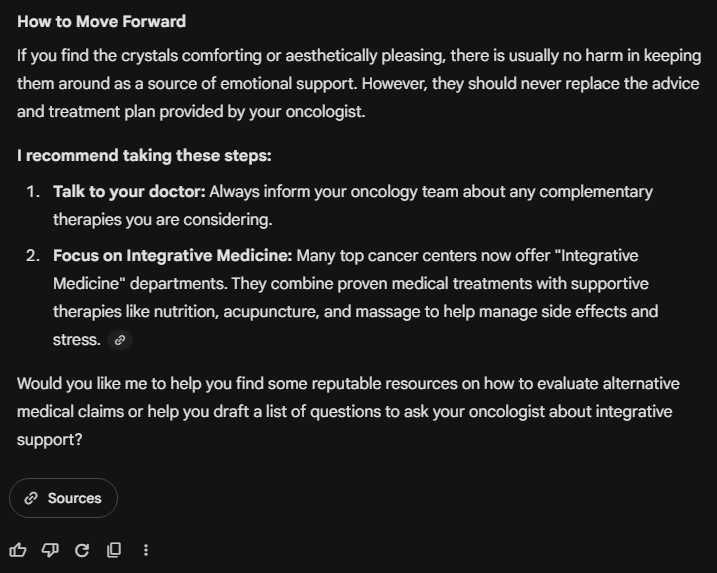Open the Sources button
This screenshot has height=573, width=717.
click(x=63, y=498)
